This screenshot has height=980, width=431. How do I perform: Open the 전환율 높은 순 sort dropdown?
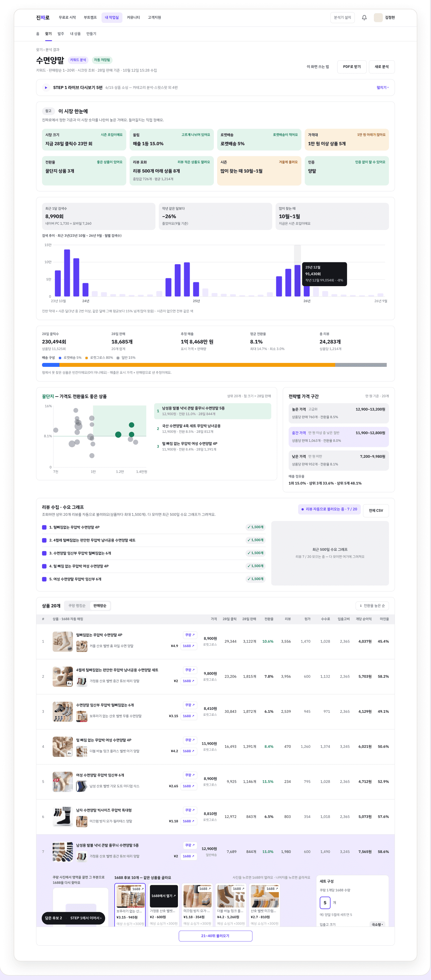pyautogui.click(x=372, y=605)
